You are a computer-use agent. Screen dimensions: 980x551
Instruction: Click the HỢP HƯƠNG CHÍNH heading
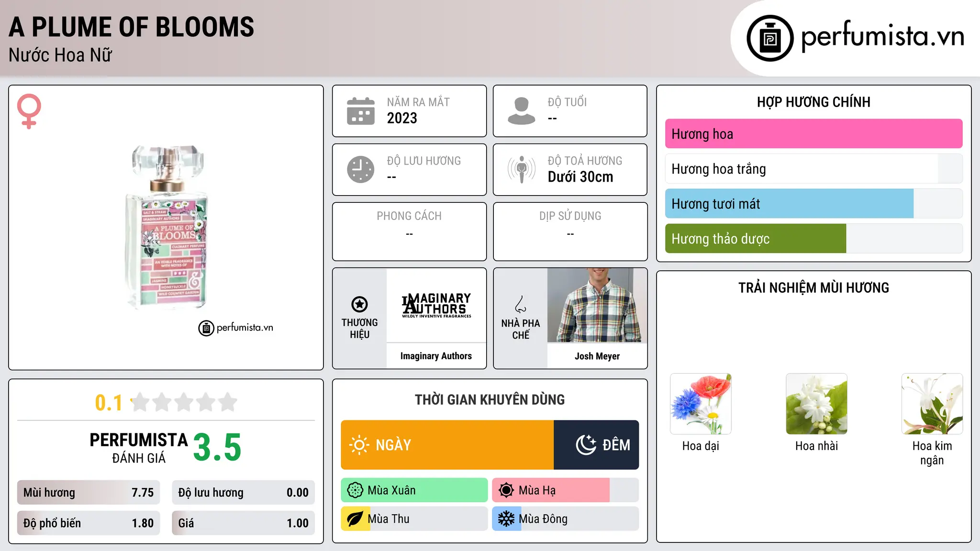813,102
